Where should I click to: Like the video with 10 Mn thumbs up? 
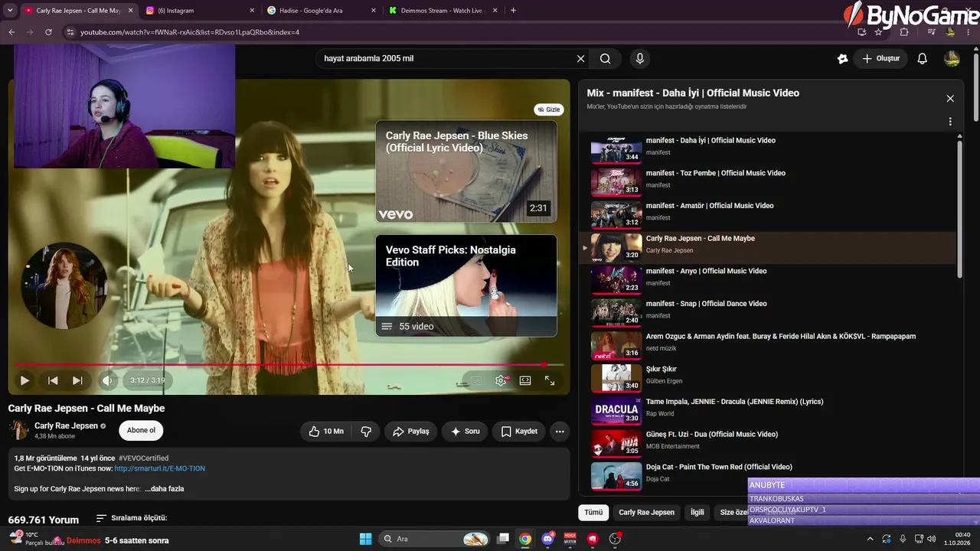[326, 432]
